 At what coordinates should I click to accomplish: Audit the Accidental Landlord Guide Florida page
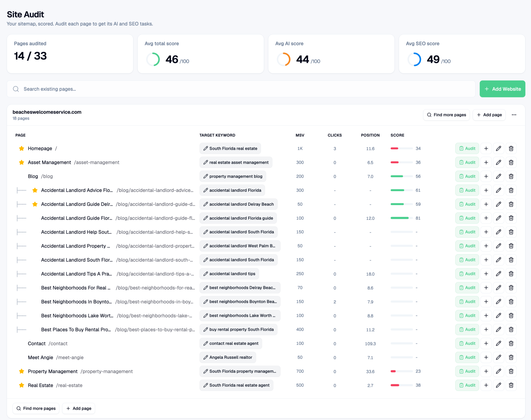[467, 218]
